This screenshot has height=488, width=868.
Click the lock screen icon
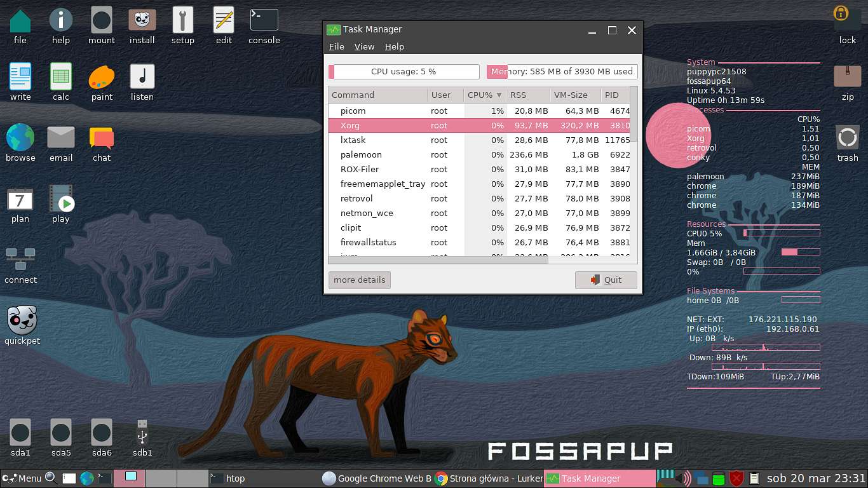pyautogui.click(x=848, y=18)
